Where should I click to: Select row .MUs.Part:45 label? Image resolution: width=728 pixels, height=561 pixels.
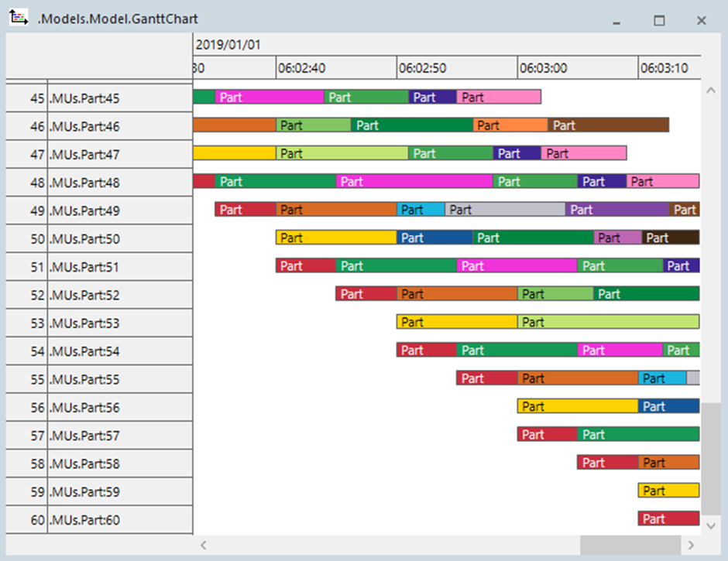[x=85, y=98]
